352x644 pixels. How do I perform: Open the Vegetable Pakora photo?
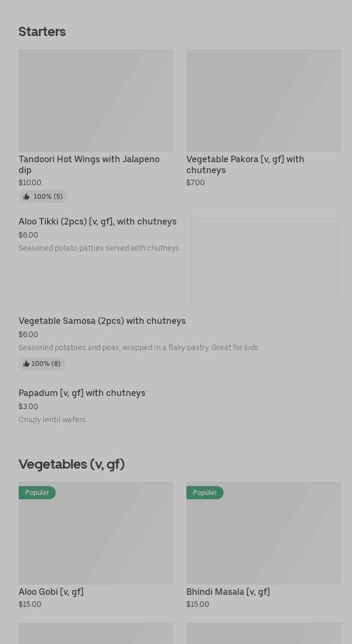pyautogui.click(x=263, y=101)
